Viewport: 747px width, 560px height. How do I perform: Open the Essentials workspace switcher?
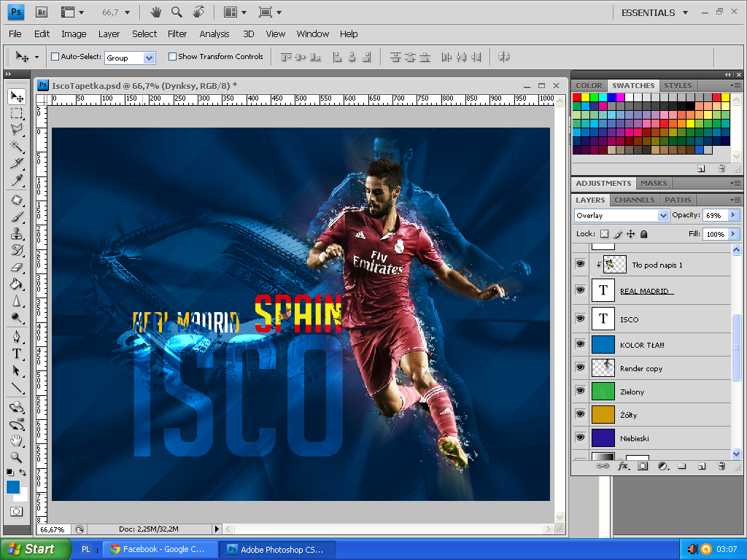coord(654,12)
